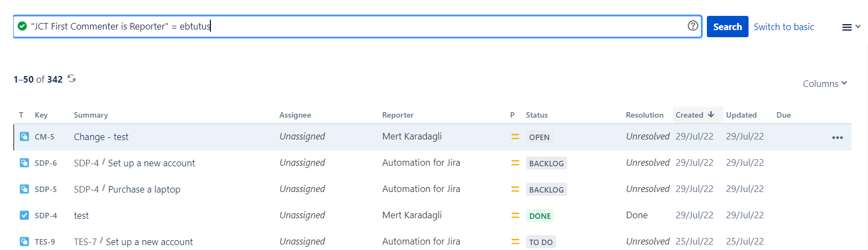Screen dimensions: 868x250
Task: Click the TES-9 medium priority icon
Action: 515,242
